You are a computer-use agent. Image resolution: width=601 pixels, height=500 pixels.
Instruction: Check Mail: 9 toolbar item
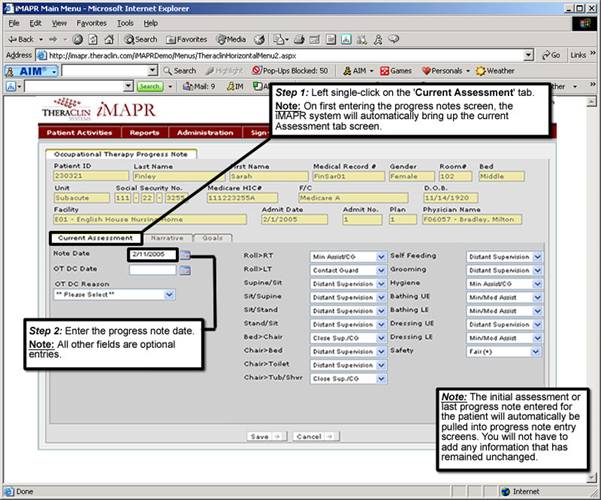click(199, 87)
